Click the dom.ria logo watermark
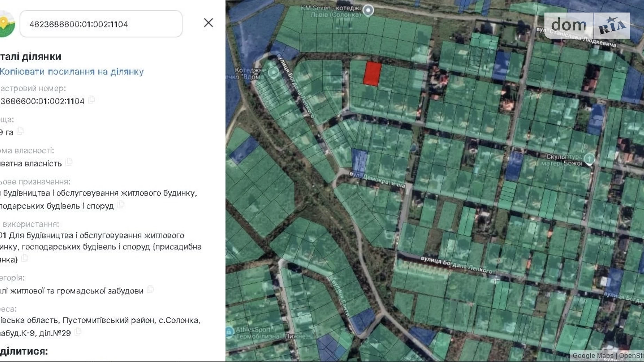Viewport: 644px width, 362px height. pos(587,25)
